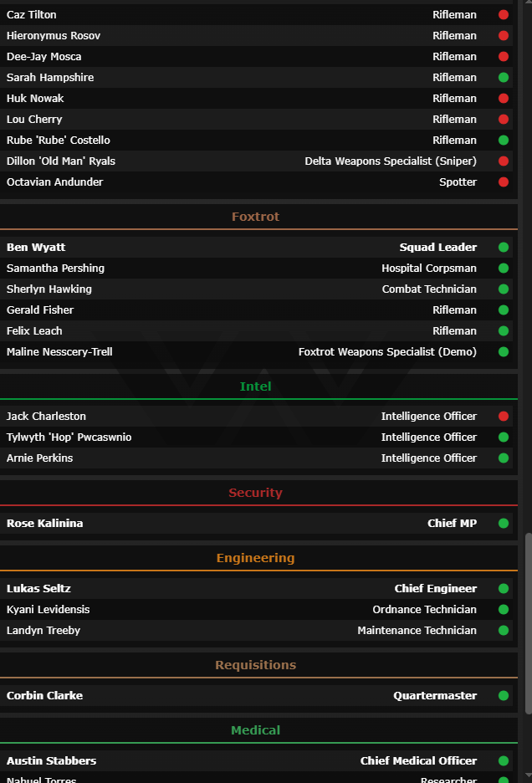532x783 pixels.
Task: Click red status dot beside Caz Tilton
Action: (x=504, y=15)
